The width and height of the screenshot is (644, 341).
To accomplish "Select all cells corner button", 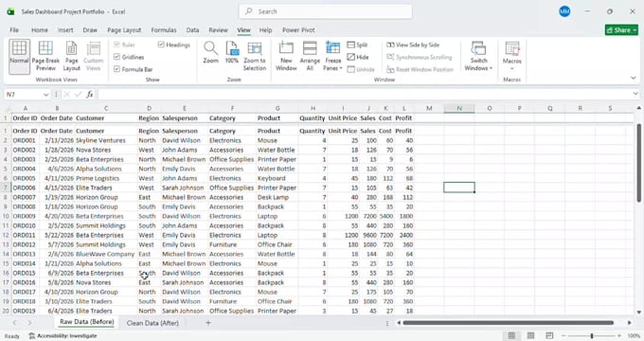I will point(7,109).
